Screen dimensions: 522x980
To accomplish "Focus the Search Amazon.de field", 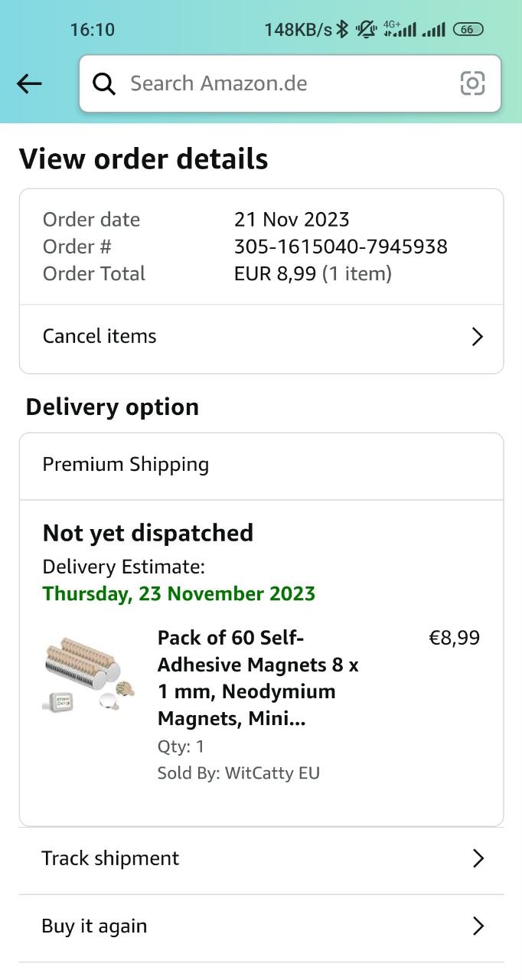I will coord(291,83).
